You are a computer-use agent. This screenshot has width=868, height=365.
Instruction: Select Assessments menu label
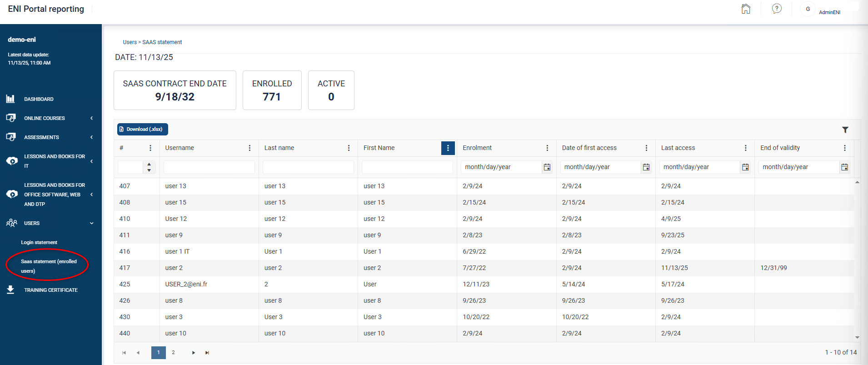coord(41,137)
